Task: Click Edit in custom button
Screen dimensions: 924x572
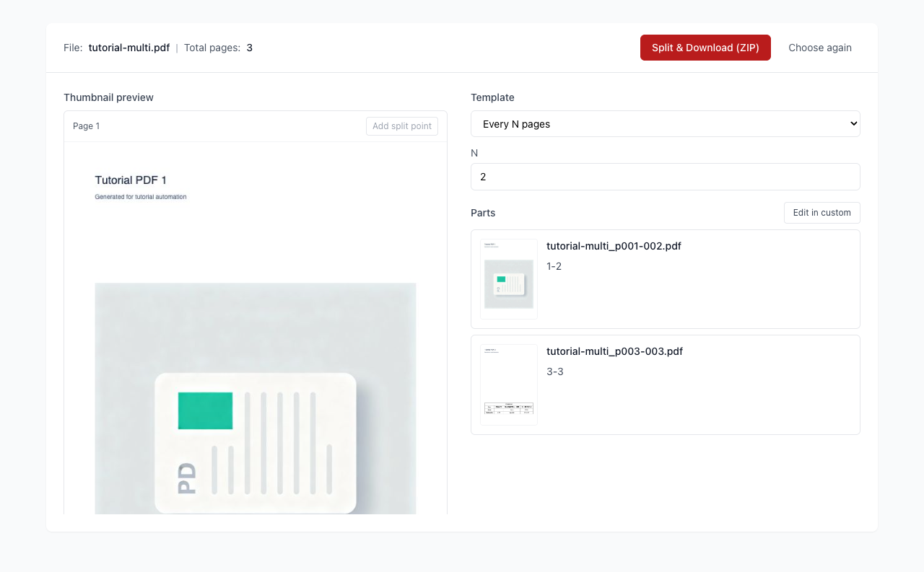Action: 821,213
